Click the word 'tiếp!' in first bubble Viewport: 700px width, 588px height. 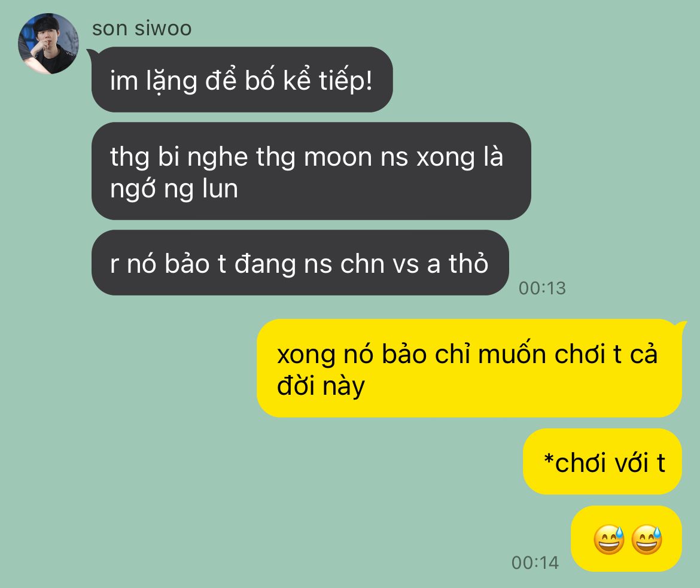(345, 81)
